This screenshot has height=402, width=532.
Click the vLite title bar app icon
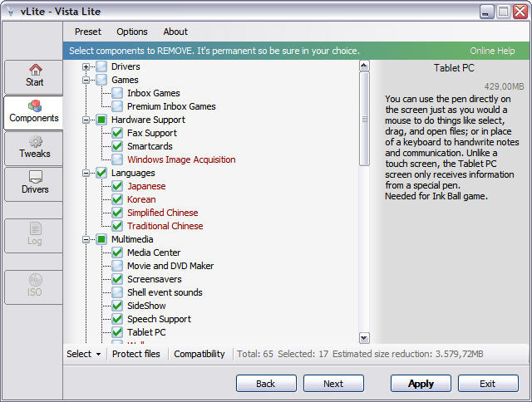click(x=10, y=12)
